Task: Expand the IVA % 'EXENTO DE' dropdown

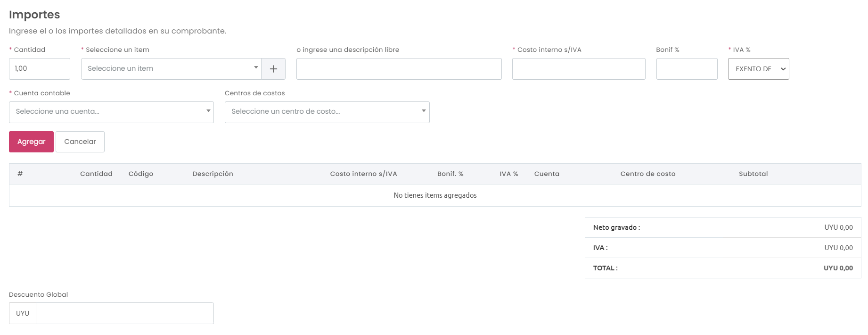Action: tap(758, 69)
